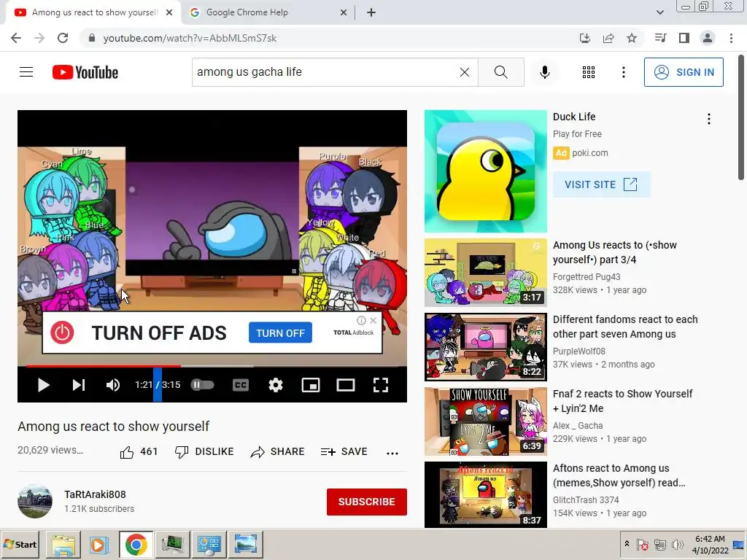
Task: Go back in browser history
Action: point(16,38)
